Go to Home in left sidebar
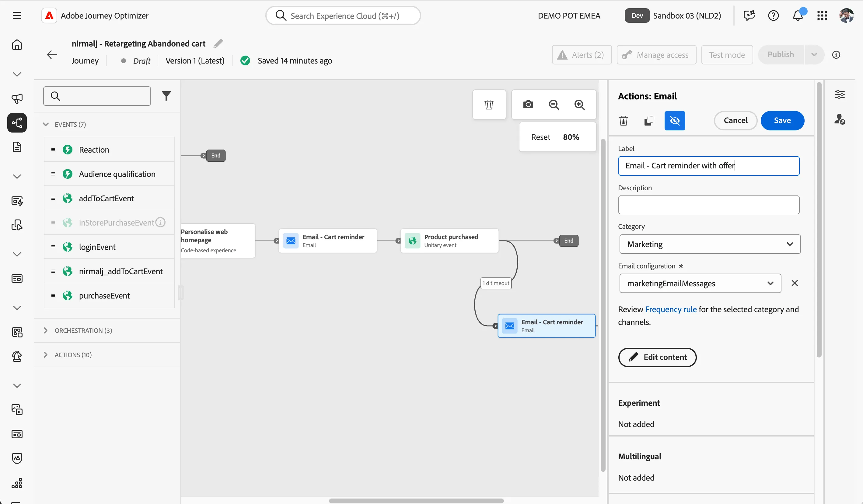The image size is (863, 504). (x=17, y=45)
